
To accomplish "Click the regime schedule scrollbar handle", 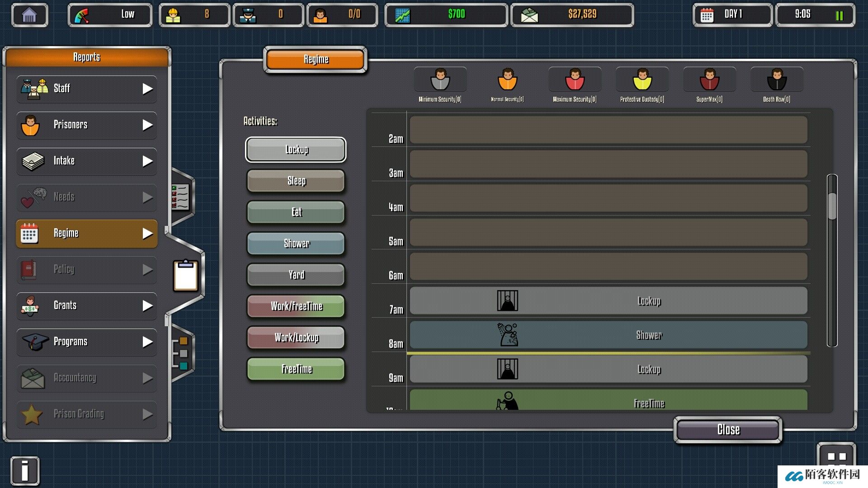I will coord(832,206).
